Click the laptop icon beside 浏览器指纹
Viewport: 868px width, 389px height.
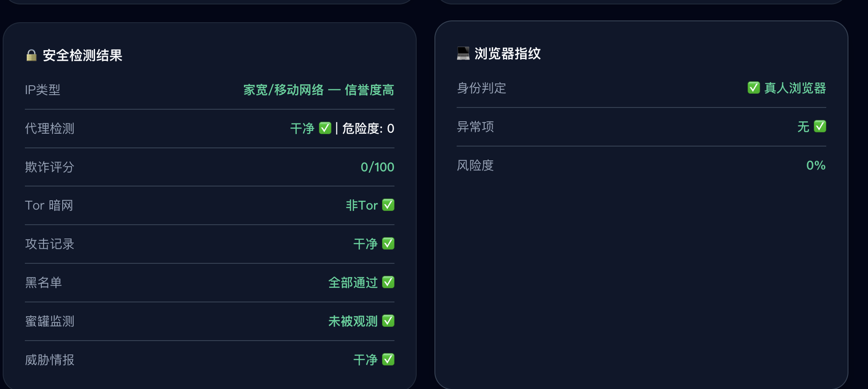pos(463,53)
